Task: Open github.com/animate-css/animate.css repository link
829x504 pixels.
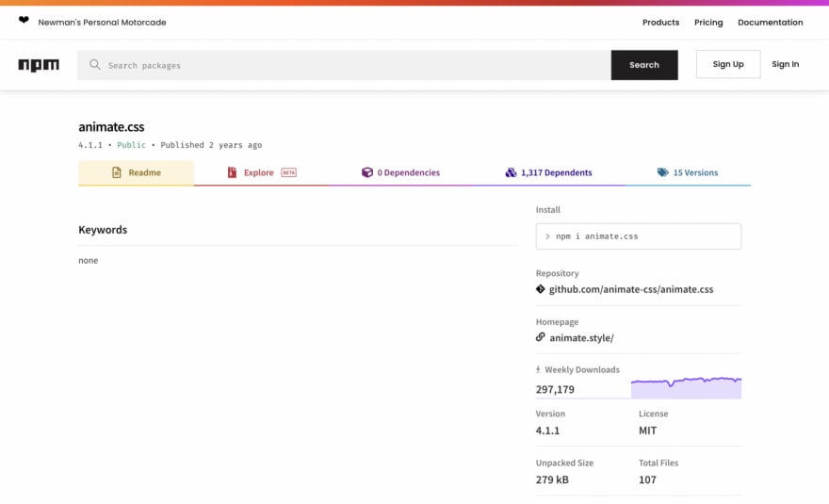Action: coord(631,289)
